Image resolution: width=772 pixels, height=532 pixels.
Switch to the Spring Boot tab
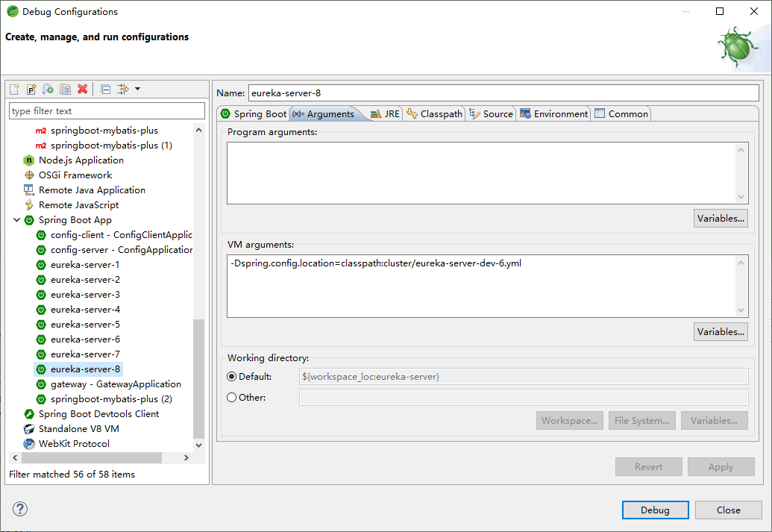[x=254, y=114]
